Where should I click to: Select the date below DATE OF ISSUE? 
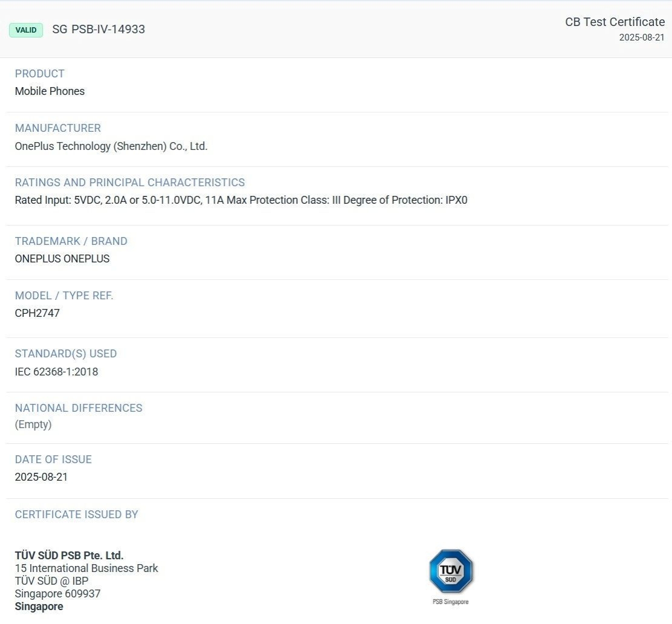(41, 477)
